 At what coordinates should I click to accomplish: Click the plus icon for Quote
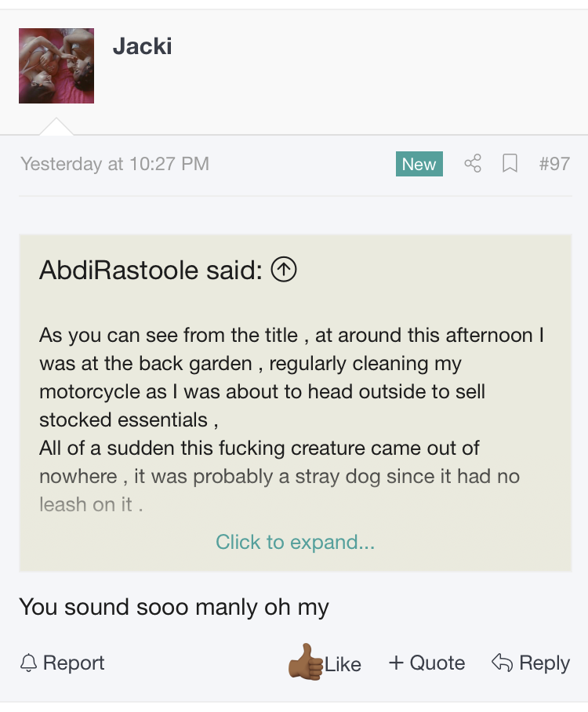(x=396, y=663)
